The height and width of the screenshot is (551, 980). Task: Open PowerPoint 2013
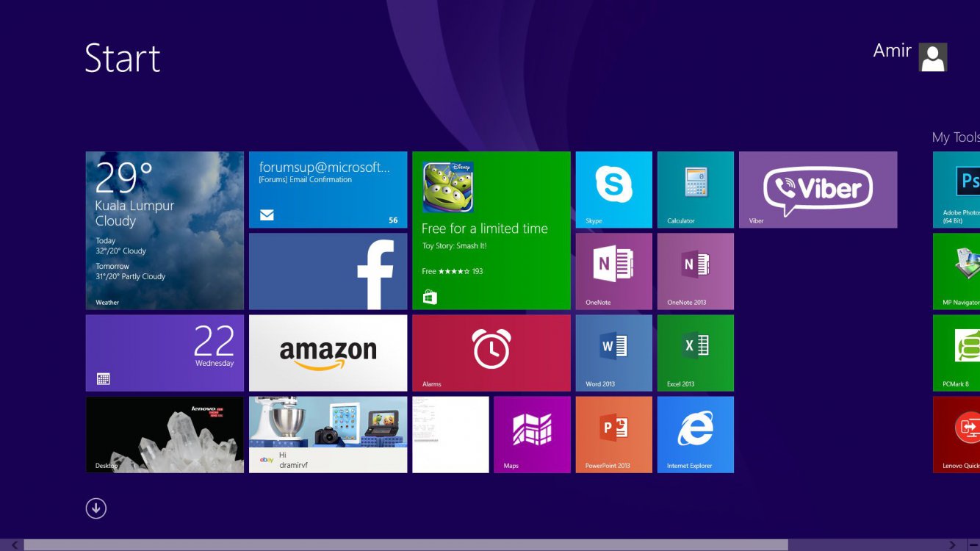point(613,434)
